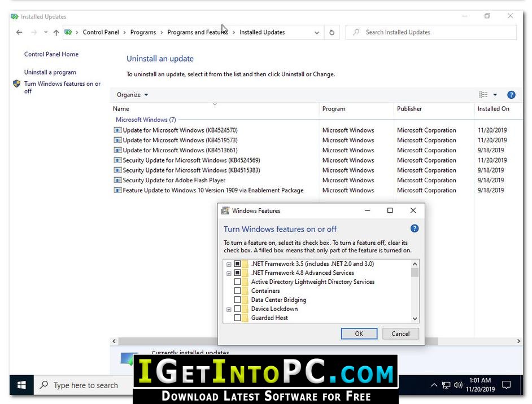Enable the Containers feature checkbox
532x404 pixels.
click(x=238, y=291)
